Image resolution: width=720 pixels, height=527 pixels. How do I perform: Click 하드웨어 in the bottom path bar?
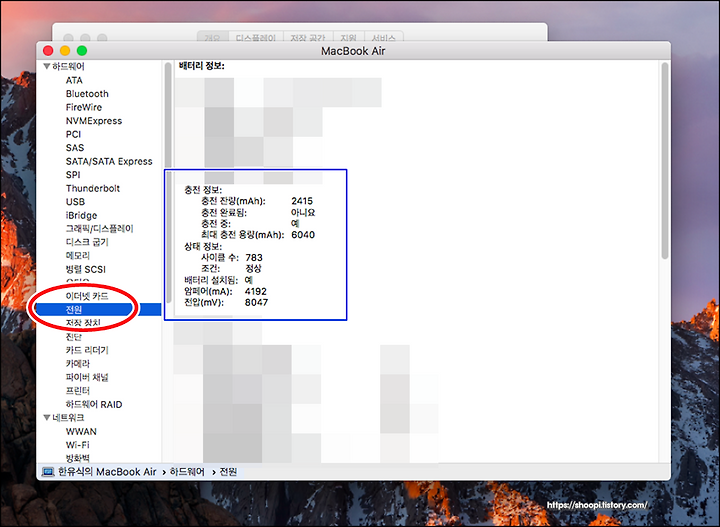tap(187, 472)
